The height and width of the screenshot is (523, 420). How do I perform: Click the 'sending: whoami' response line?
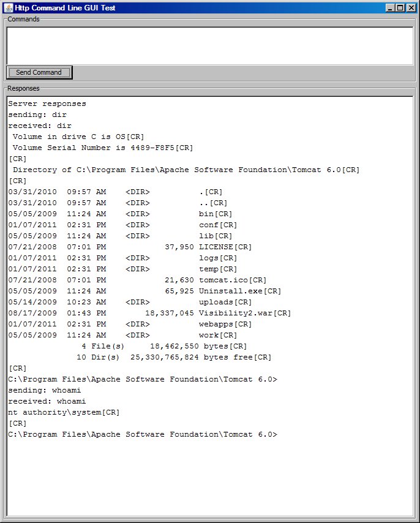click(x=45, y=390)
